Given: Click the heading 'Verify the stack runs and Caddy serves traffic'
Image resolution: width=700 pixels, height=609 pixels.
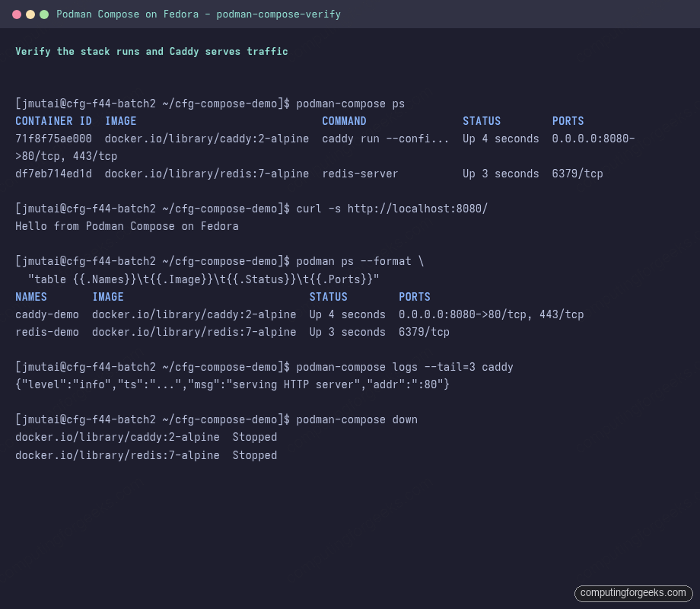Looking at the screenshot, I should point(151,51).
